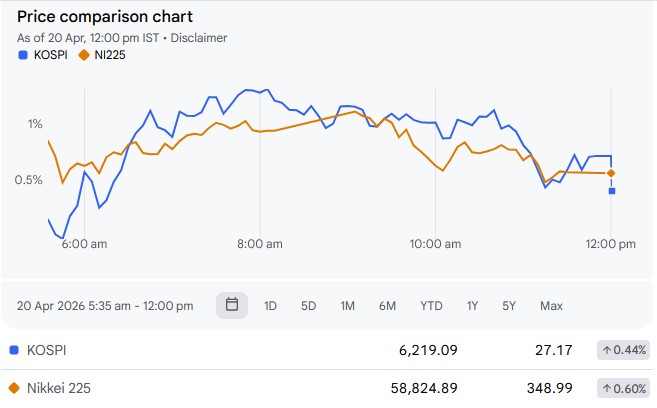Click KOSPI row blue square icon

pyautogui.click(x=14, y=350)
